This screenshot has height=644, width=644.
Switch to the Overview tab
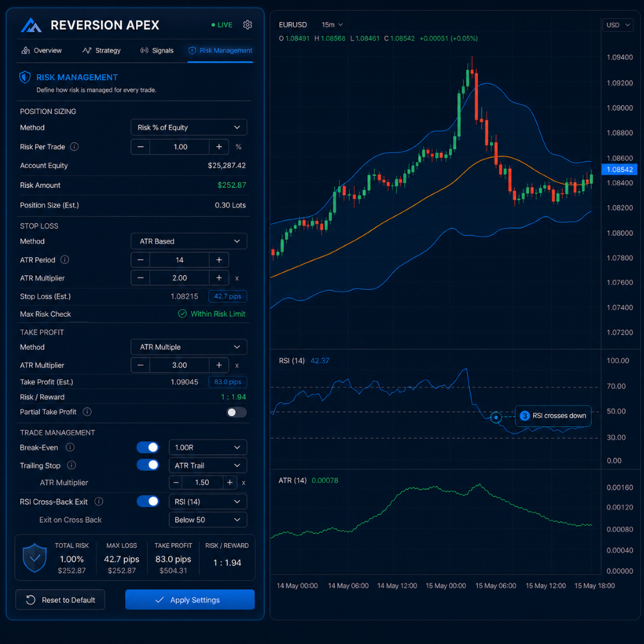click(x=42, y=51)
